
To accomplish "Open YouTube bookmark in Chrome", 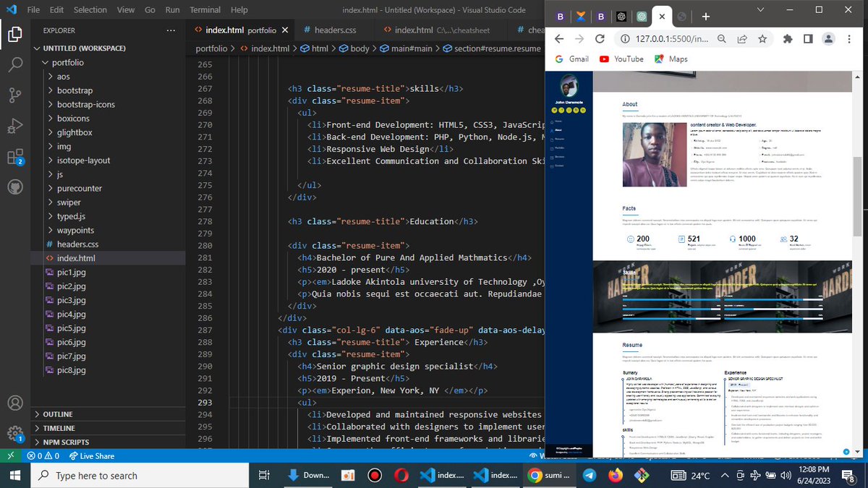I will click(x=621, y=59).
